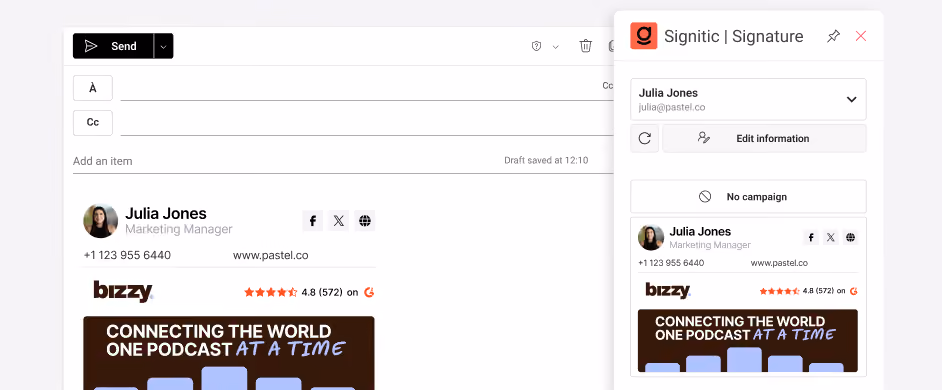Open the Julia Jones account dropdown
The image size is (942, 390).
[x=749, y=99]
